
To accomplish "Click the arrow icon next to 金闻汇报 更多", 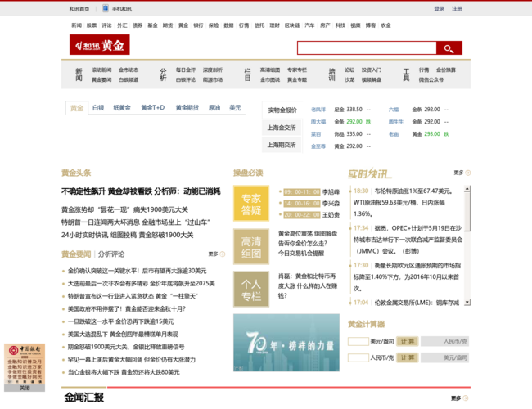I will [x=466, y=398].
